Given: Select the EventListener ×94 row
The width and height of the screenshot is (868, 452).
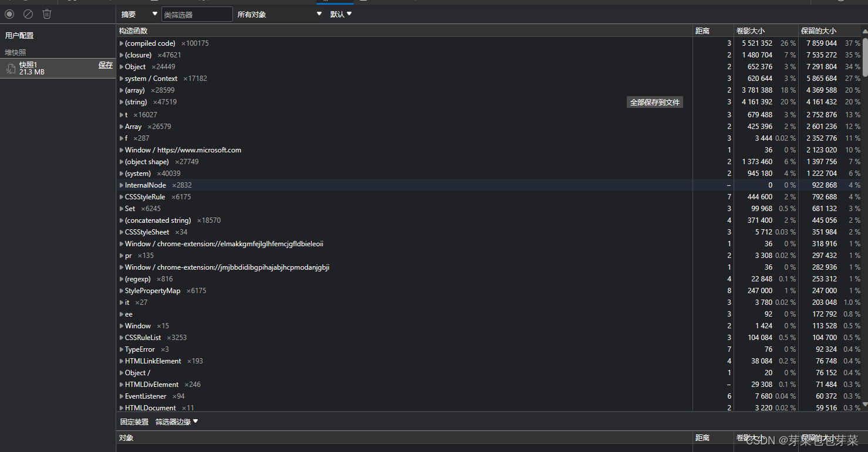Looking at the screenshot, I should 489,396.
